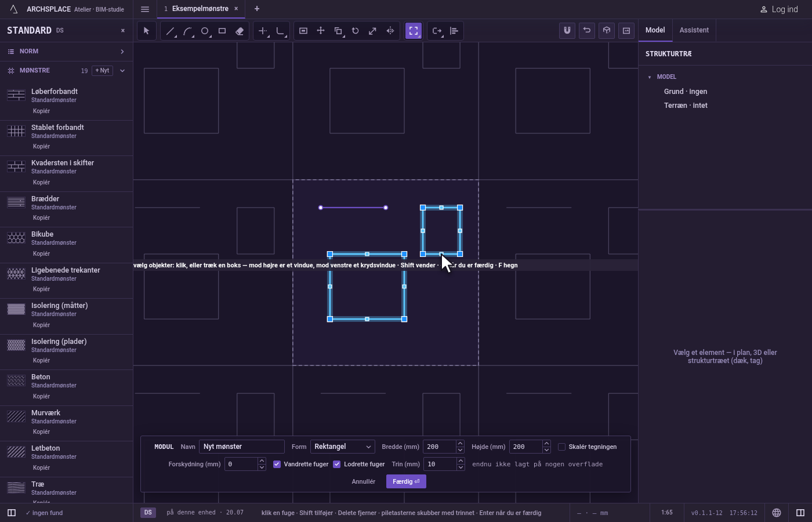Click the align tool icon

tap(454, 31)
